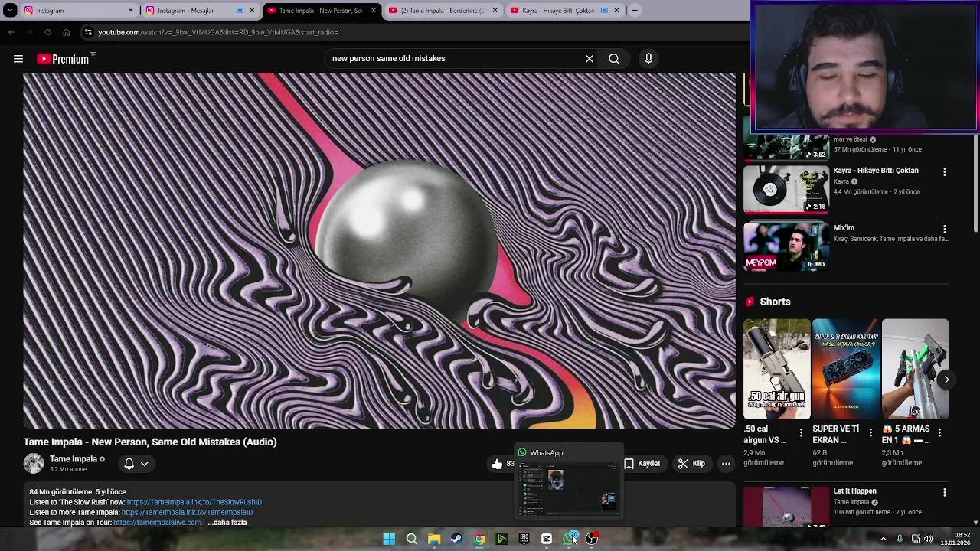
Task: Click the Shorts logo icon
Action: pos(750,301)
